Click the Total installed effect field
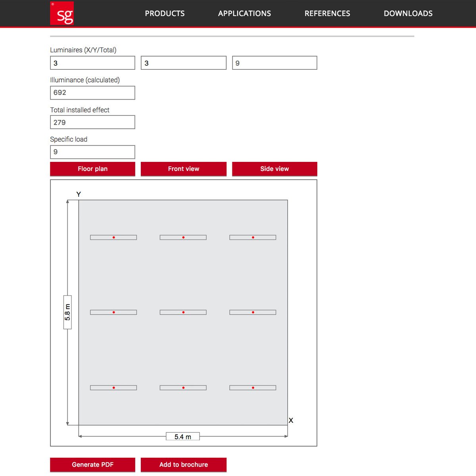Screen dimensions: 476x476 point(92,122)
